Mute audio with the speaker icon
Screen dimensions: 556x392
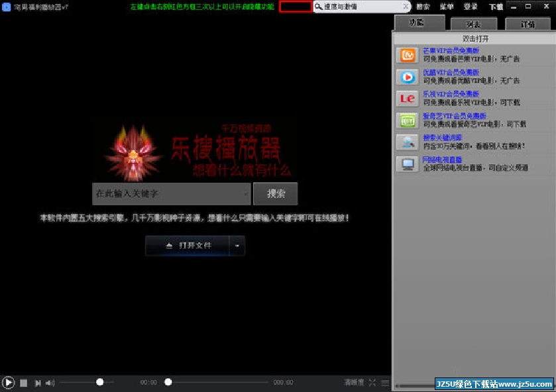pos(50,383)
